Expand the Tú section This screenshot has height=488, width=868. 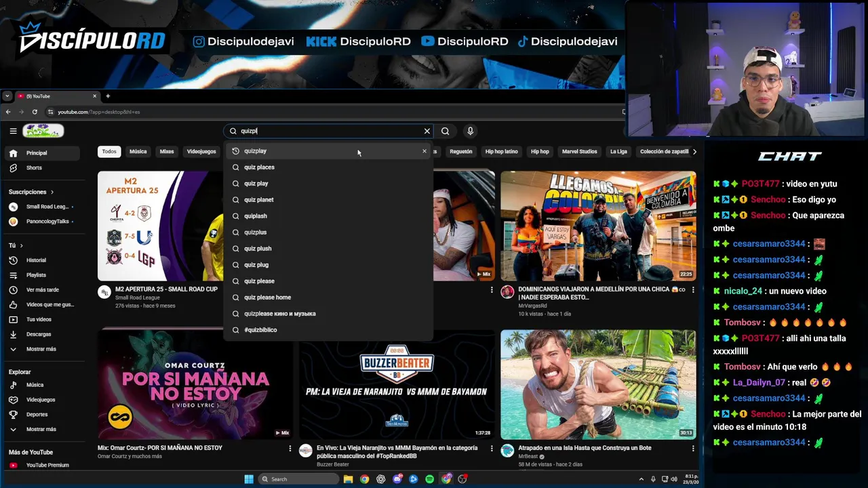pos(16,245)
